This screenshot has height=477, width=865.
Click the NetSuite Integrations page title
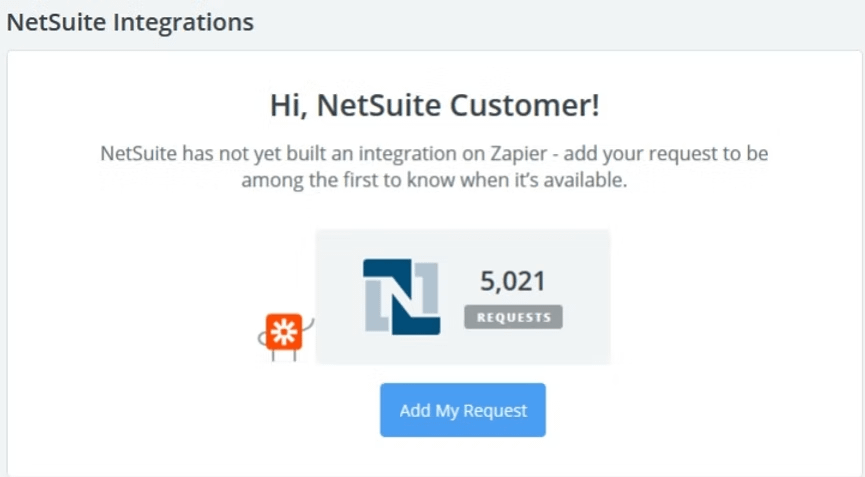pos(130,21)
